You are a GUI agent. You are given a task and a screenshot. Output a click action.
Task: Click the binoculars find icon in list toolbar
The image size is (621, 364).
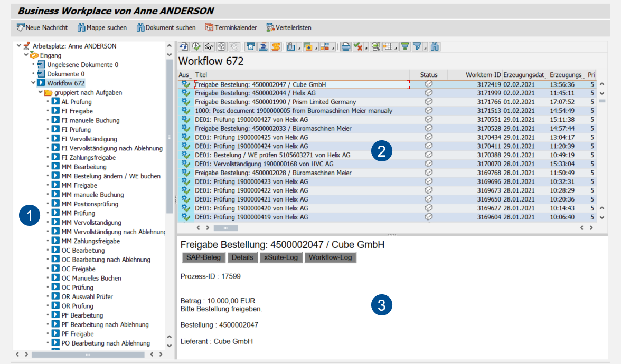[x=435, y=46]
